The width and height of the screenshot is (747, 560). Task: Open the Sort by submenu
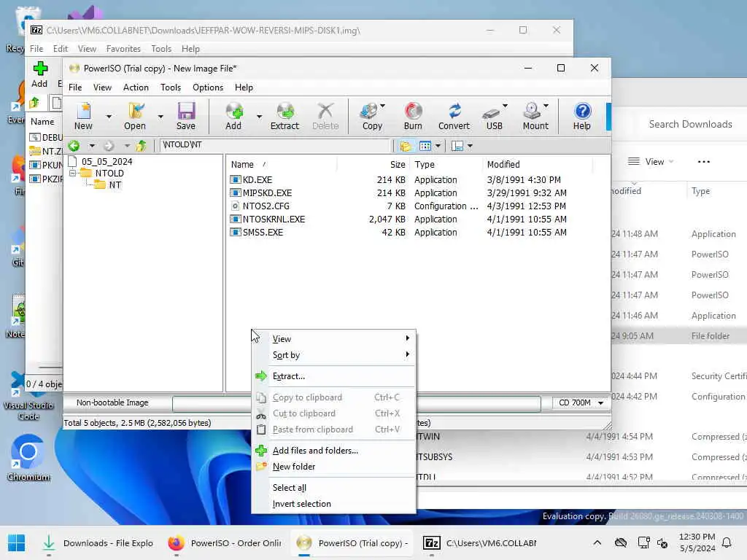coord(333,355)
